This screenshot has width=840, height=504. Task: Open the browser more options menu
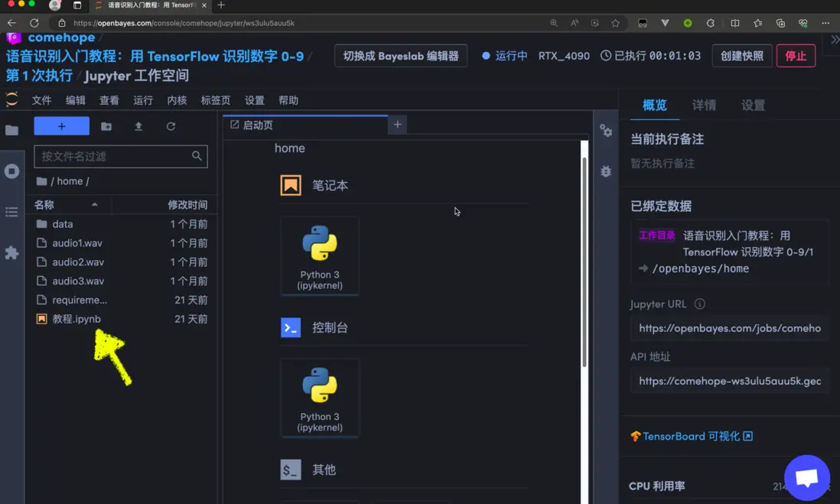[825, 23]
